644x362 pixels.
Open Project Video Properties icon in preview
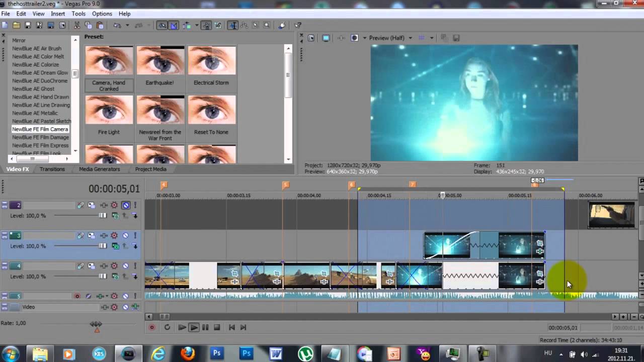point(311,38)
